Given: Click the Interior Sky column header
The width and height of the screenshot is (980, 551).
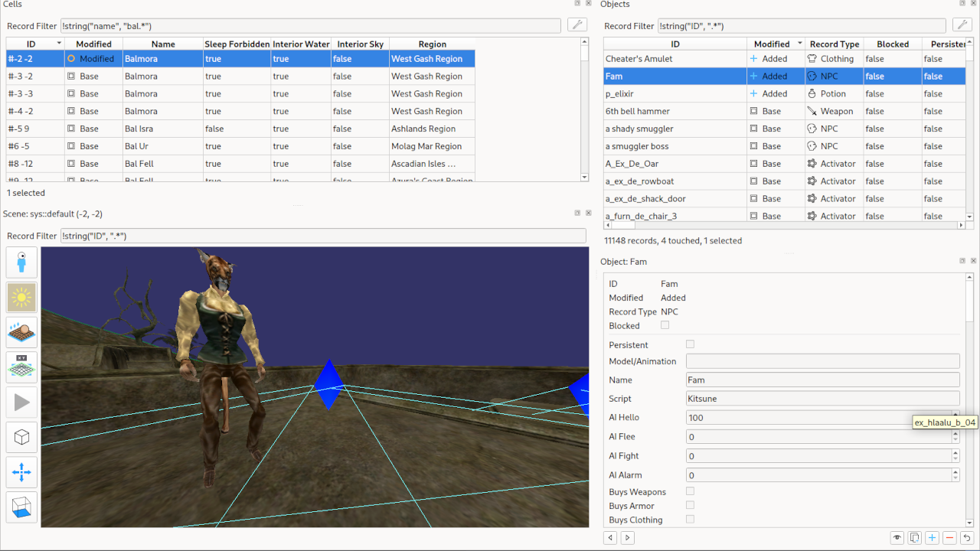Looking at the screenshot, I should tap(360, 44).
